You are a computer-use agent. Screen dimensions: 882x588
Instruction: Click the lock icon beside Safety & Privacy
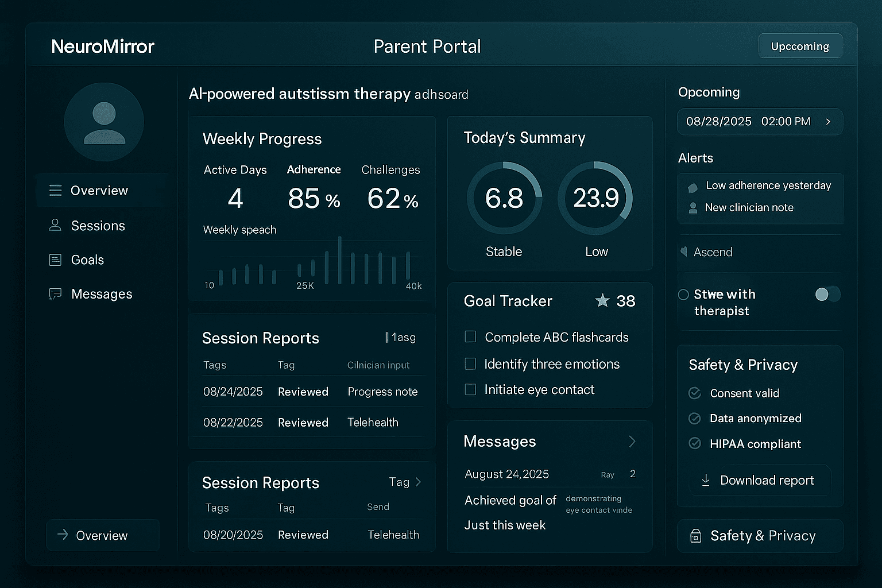click(x=695, y=536)
